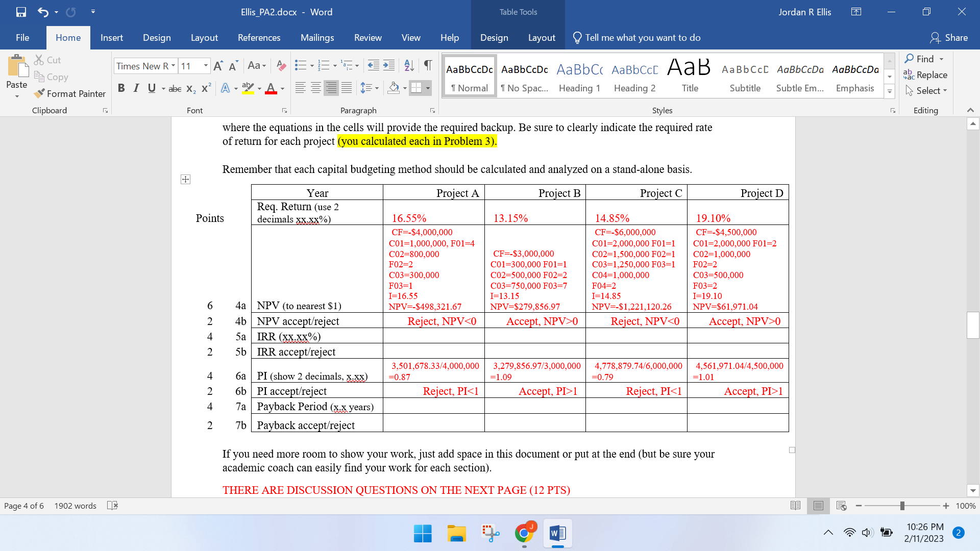Open the Sort dialog
The image size is (980, 551).
pos(408,66)
